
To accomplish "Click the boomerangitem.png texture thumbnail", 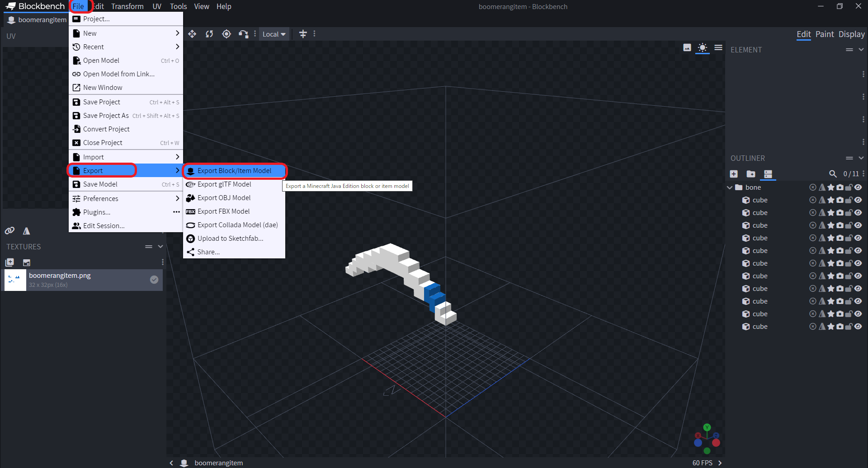I will point(15,280).
